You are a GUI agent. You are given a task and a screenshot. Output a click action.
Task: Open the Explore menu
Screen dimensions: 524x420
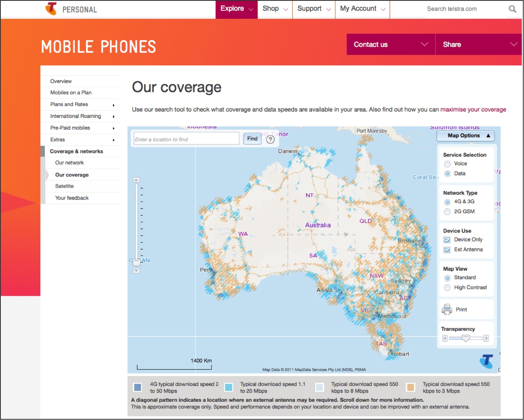(235, 8)
